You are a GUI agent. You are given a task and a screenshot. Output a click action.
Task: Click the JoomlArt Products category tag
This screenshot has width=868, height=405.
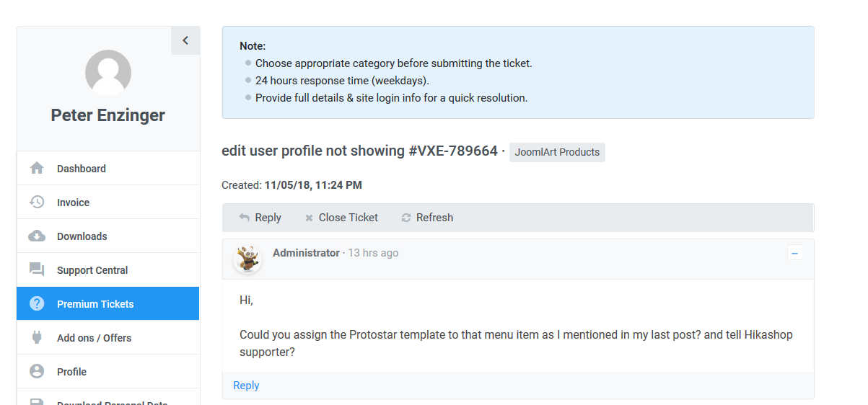pos(557,152)
